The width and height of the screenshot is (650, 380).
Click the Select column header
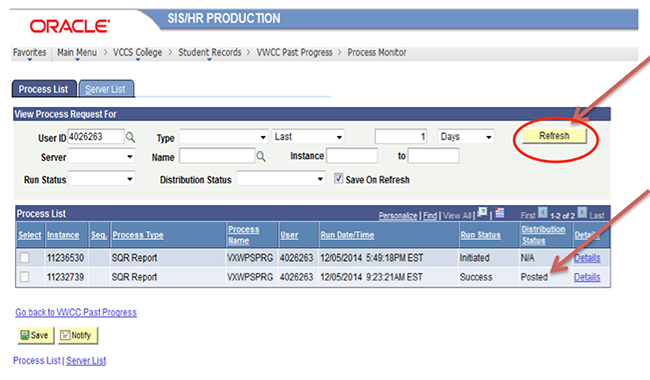coord(29,235)
